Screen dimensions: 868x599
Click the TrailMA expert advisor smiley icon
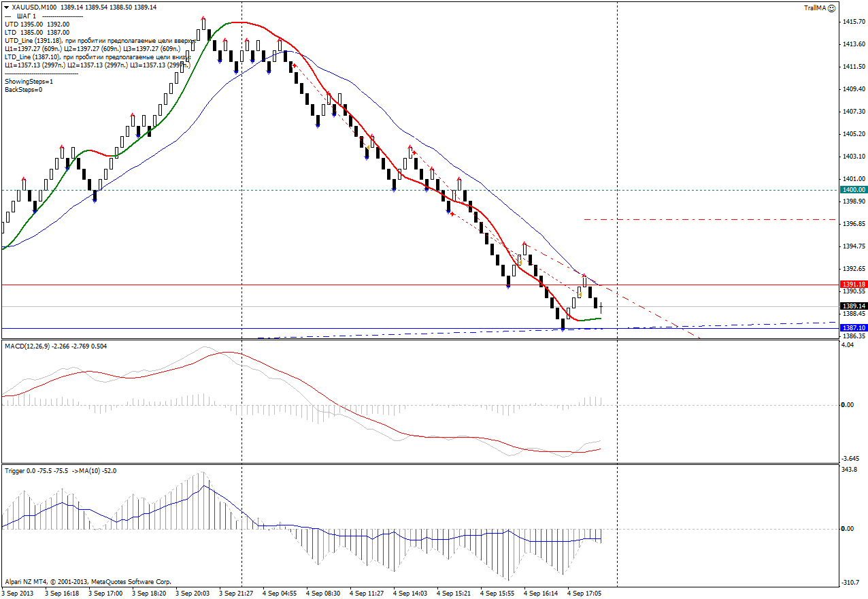pyautogui.click(x=831, y=7)
